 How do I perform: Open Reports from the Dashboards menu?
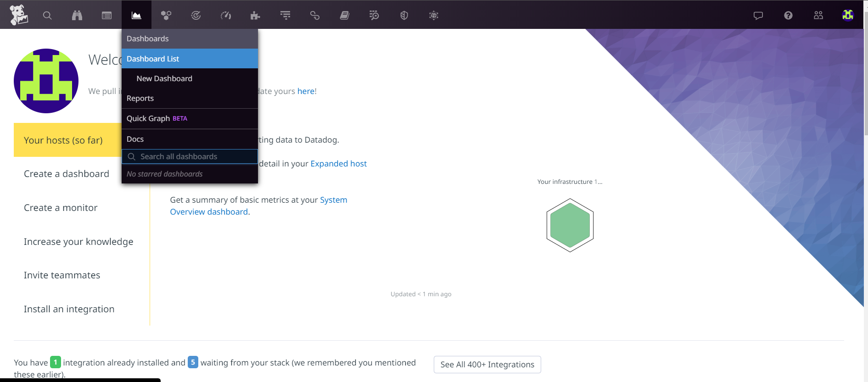pyautogui.click(x=190, y=98)
